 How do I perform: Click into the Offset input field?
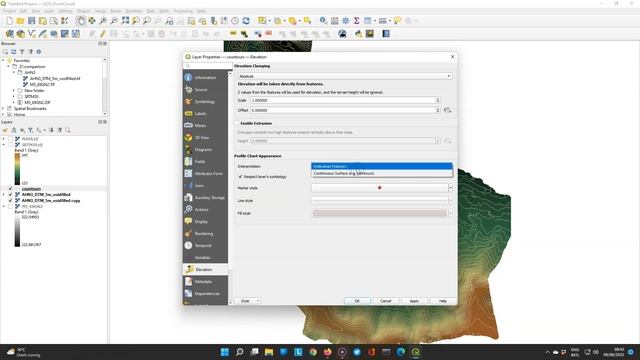(342, 110)
